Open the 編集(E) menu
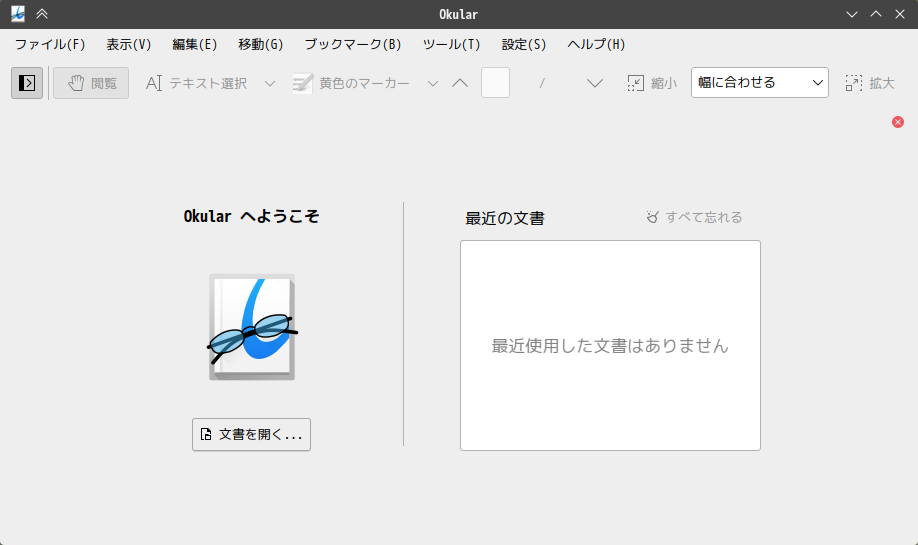The width and height of the screenshot is (918, 545). click(194, 44)
